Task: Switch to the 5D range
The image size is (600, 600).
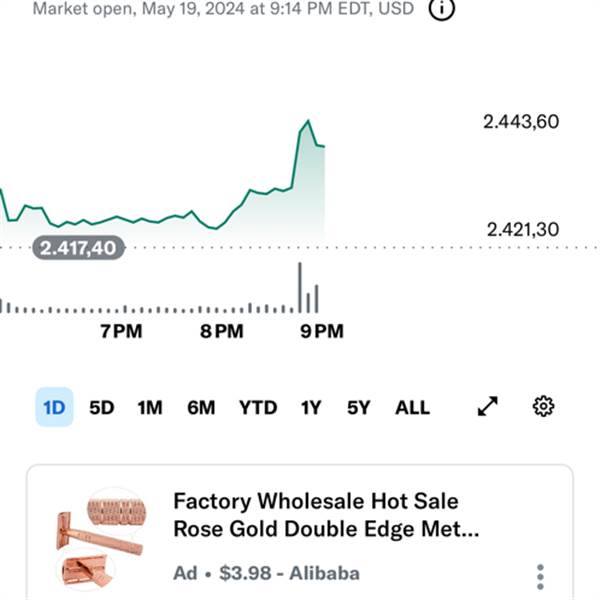Action: (x=102, y=407)
